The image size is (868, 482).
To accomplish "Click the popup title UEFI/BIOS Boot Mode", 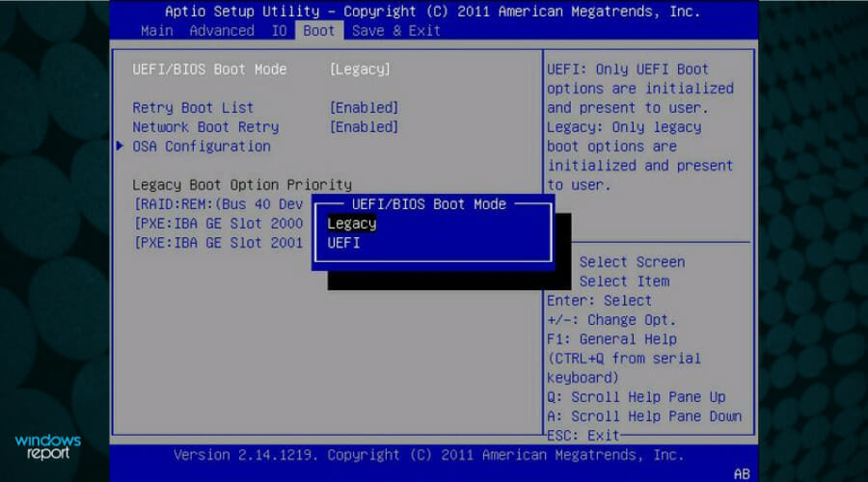I will (429, 204).
